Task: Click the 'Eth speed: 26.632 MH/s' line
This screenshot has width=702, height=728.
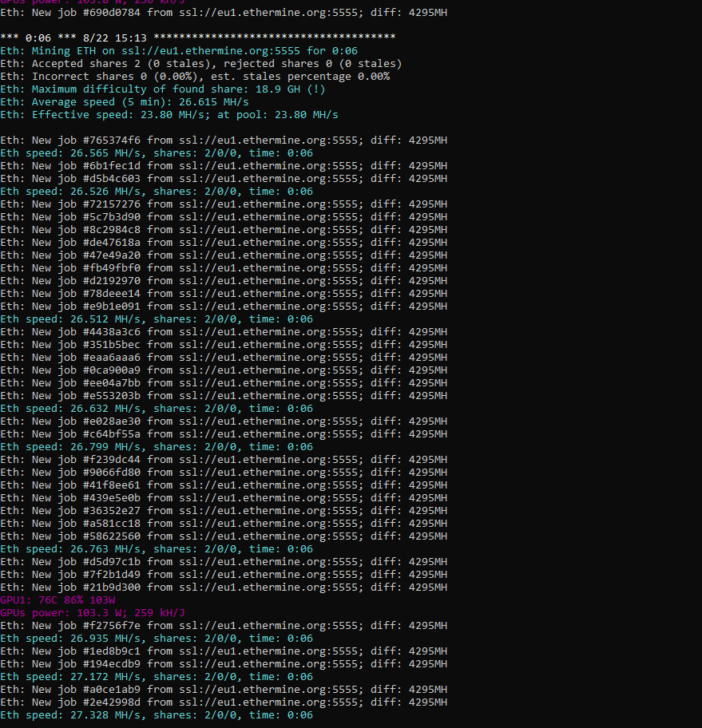Action: pos(157,408)
